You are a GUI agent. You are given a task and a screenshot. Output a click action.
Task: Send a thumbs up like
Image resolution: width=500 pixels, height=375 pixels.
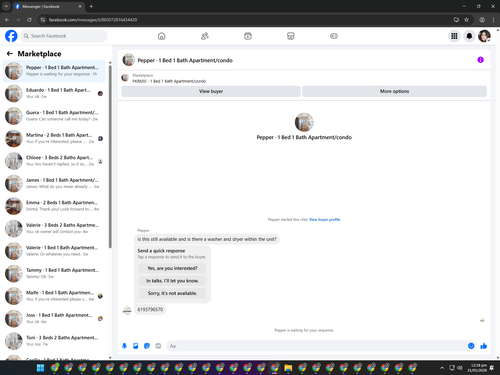click(484, 346)
